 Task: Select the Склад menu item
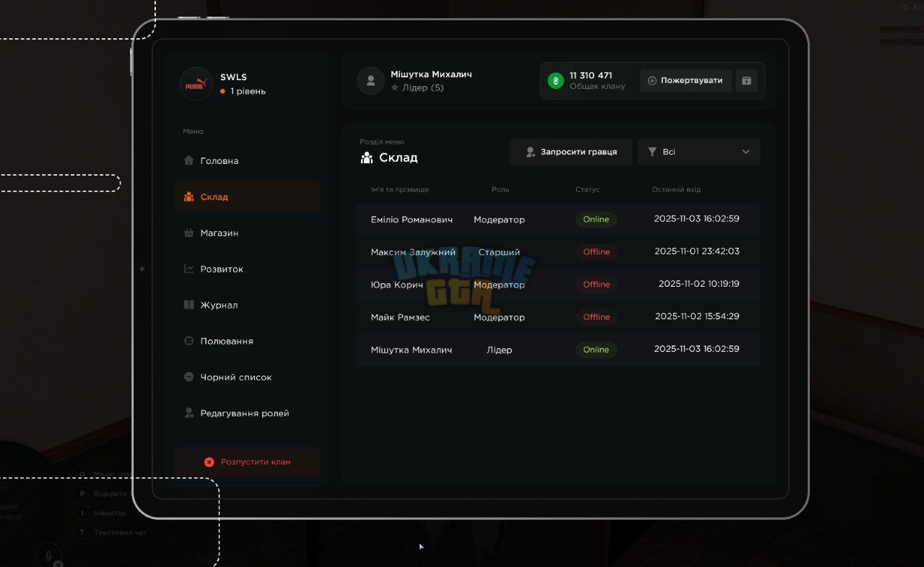coord(247,196)
